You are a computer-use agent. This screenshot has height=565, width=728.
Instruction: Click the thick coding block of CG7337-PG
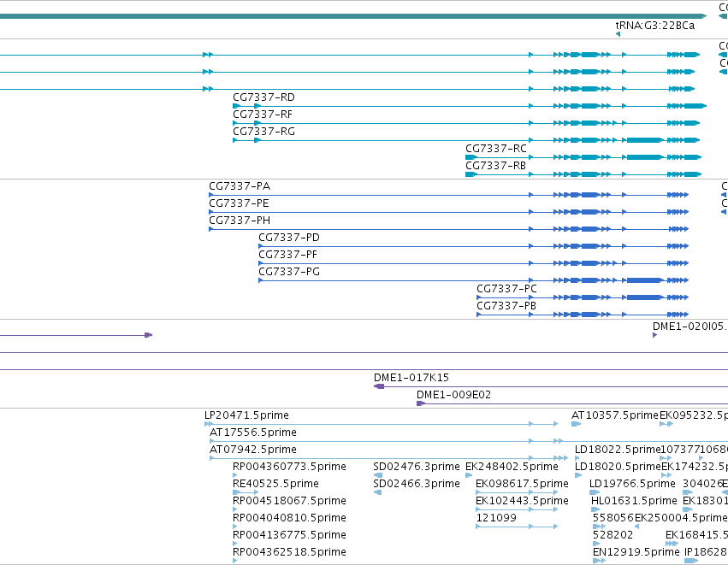(x=644, y=280)
